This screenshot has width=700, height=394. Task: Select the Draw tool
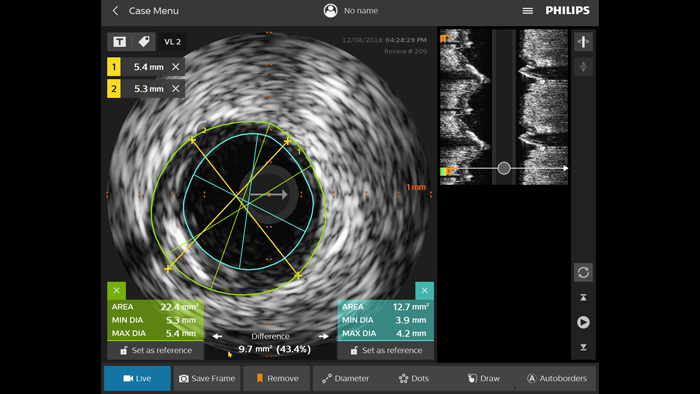tap(483, 378)
